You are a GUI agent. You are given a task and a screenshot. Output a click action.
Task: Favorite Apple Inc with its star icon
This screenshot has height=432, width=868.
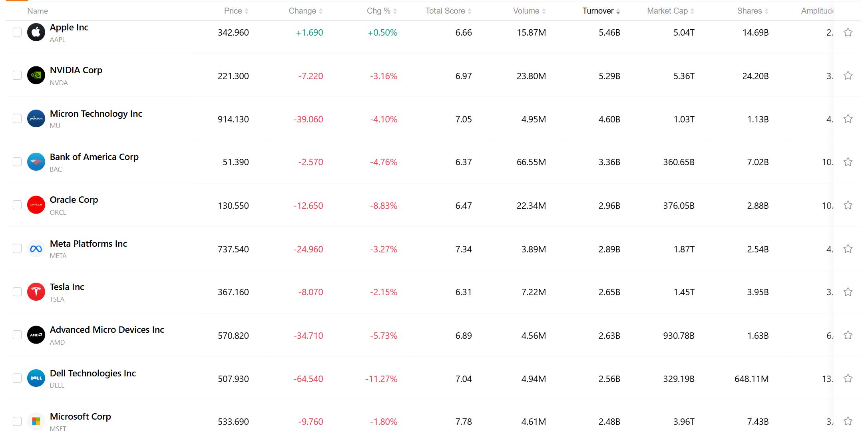point(848,32)
